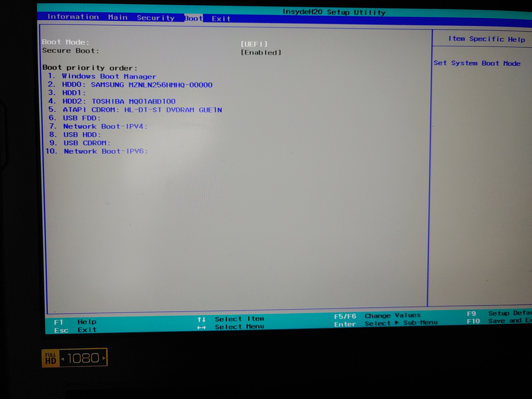Image resolution: width=532 pixels, height=399 pixels.
Task: Click the highlighted Boot tab
Action: (194, 19)
